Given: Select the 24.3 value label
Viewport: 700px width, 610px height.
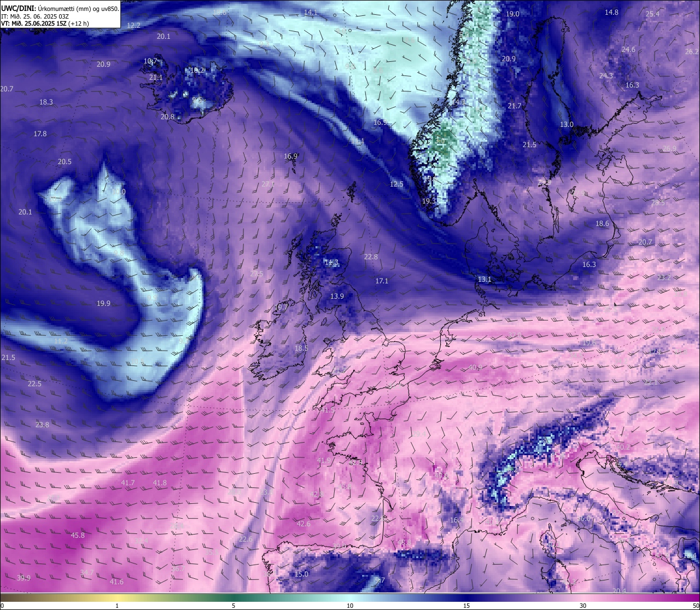Looking at the screenshot, I should 606,75.
